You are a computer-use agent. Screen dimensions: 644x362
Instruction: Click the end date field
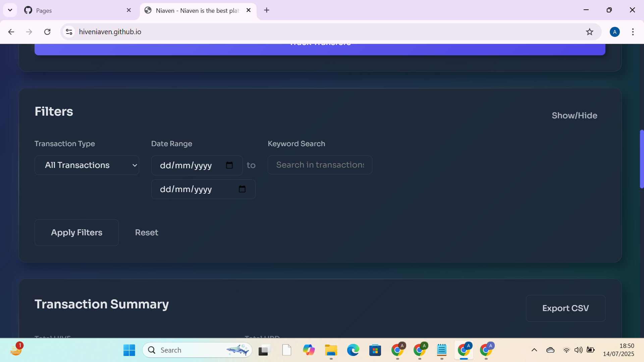[x=203, y=189]
